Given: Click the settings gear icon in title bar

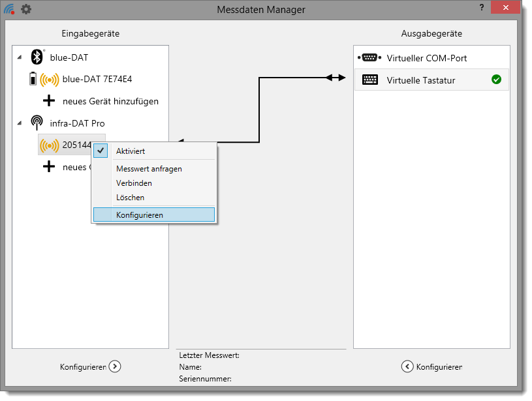Looking at the screenshot, I should [x=26, y=9].
